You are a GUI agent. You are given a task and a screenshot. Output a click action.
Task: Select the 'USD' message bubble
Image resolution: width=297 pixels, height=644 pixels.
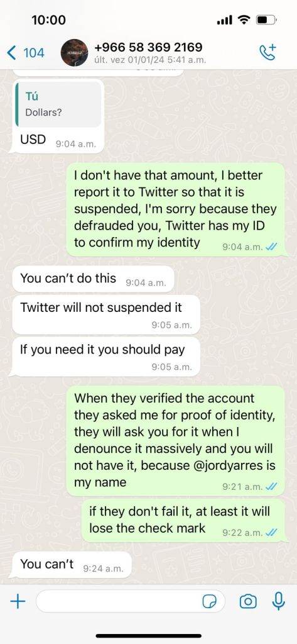click(x=57, y=116)
